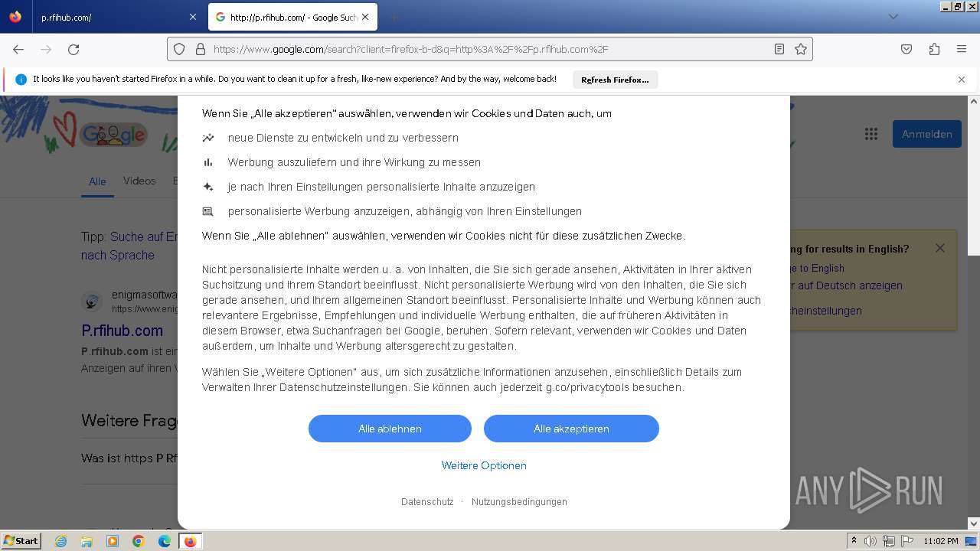Click the Google doodle logo
Image resolution: width=980 pixels, height=551 pixels.
113,135
